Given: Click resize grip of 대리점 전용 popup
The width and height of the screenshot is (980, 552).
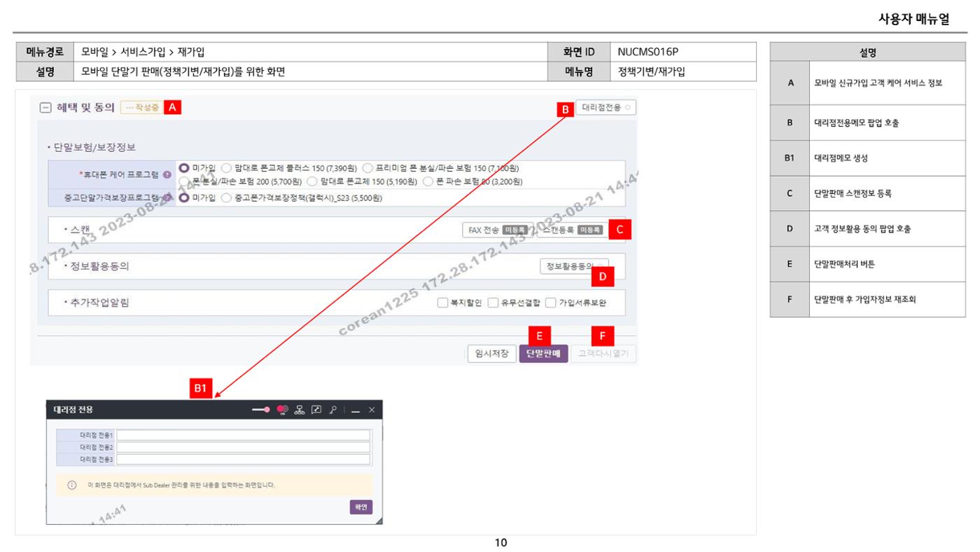Looking at the screenshot, I should [x=379, y=520].
